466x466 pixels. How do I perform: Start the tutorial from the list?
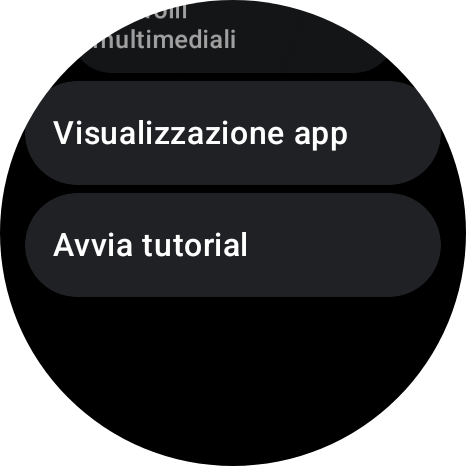coord(233,245)
